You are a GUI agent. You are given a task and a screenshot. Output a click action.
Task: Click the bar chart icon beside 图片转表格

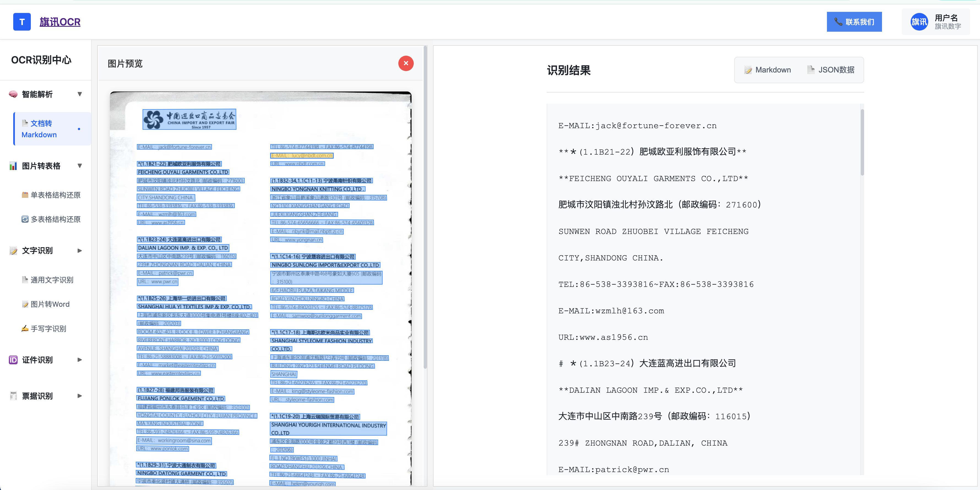pos(13,166)
